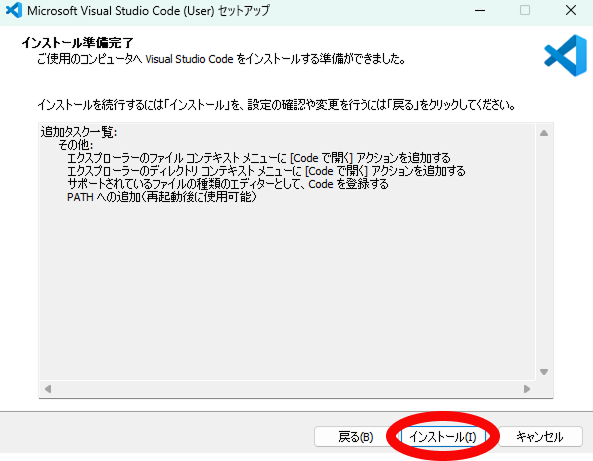This screenshot has width=593, height=461.
Task: Click the ファイル コンテキスト メニュー task line
Action: pyautogui.click(x=259, y=158)
